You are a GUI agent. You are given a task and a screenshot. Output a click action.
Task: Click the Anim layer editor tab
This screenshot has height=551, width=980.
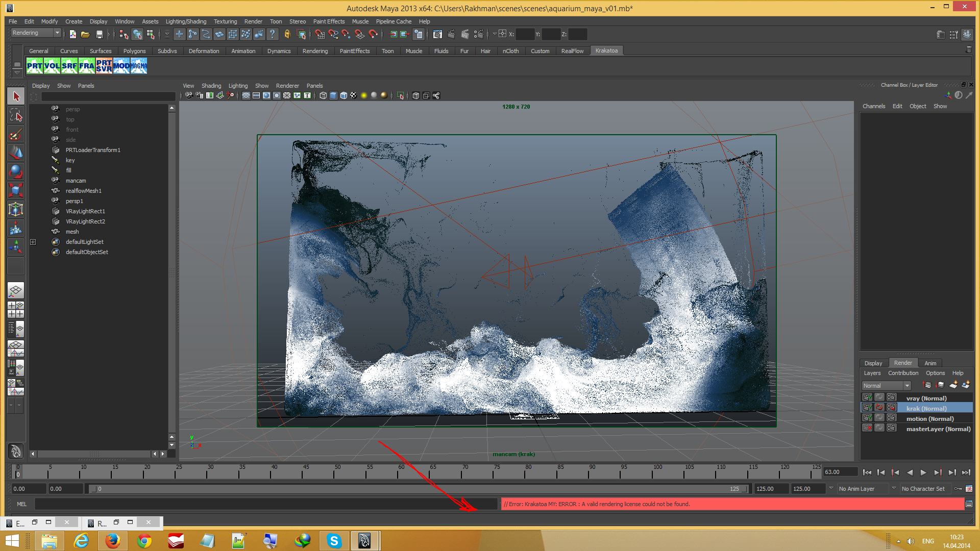(930, 363)
